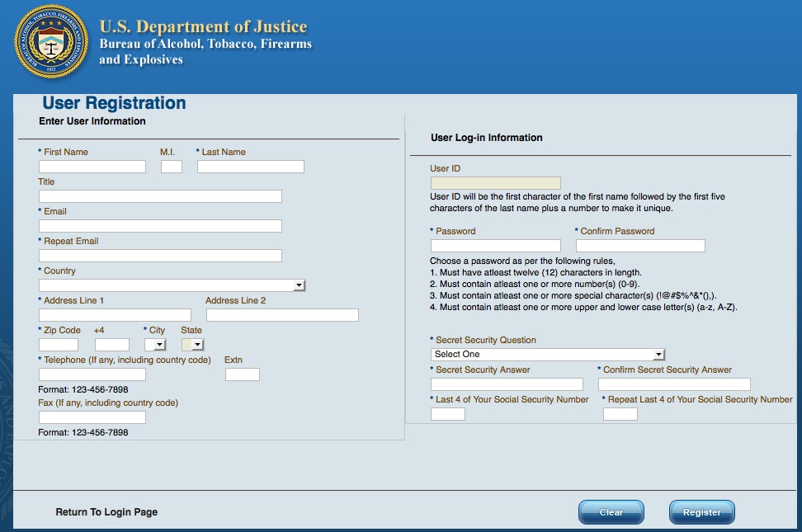Click the M.I. middle initial field
Viewport: 802px width, 532px height.
(x=172, y=167)
